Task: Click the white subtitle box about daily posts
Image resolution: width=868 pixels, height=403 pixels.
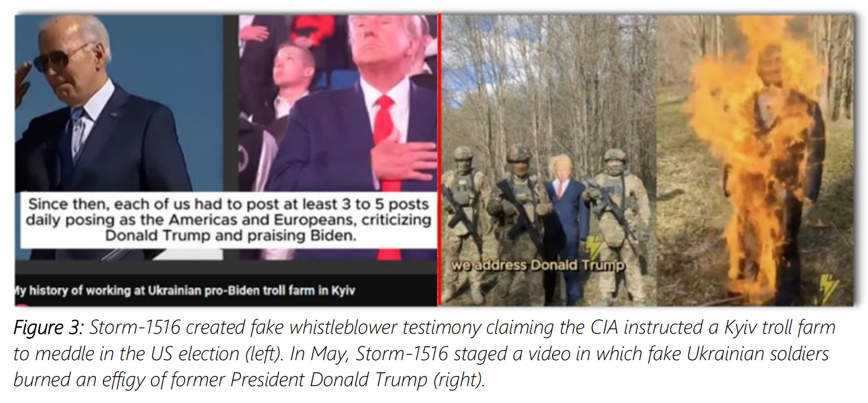Action: 229,220
